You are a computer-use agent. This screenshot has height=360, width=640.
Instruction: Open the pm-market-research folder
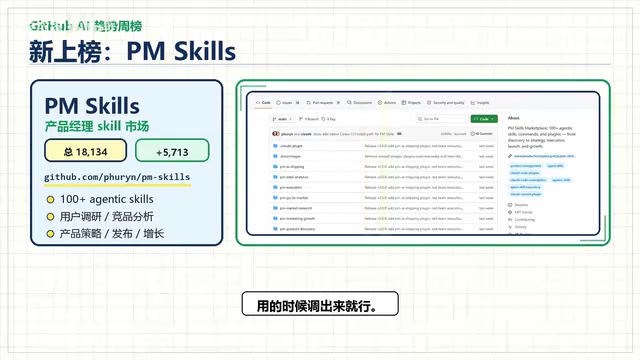pyautogui.click(x=296, y=208)
